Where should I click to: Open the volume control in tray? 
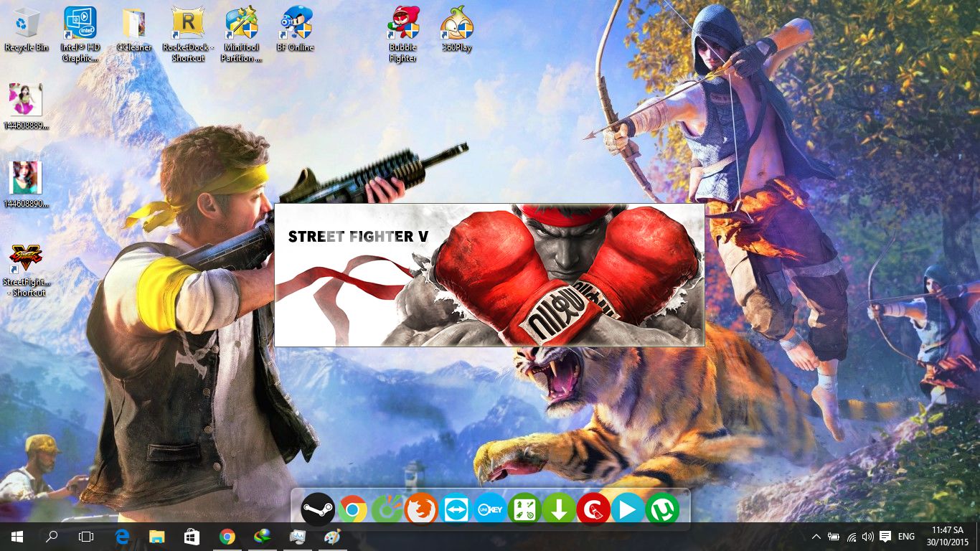(868, 537)
